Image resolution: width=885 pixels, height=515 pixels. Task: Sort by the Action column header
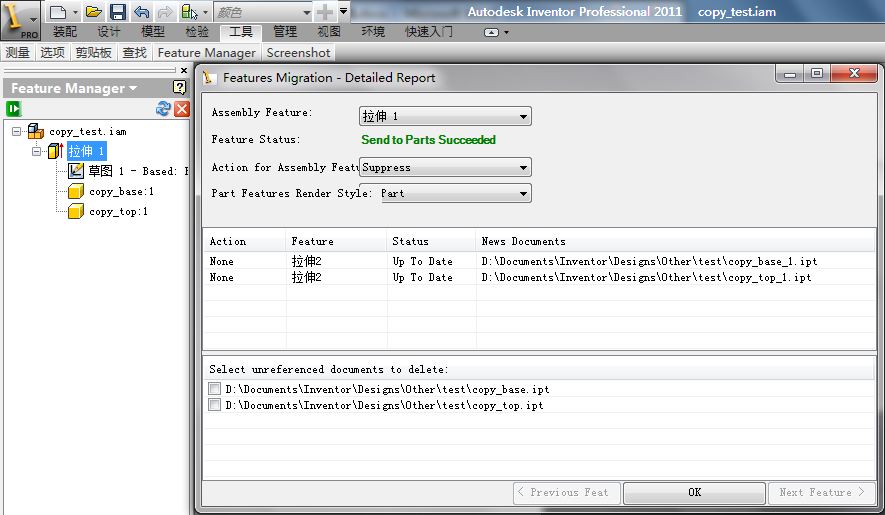(x=244, y=241)
